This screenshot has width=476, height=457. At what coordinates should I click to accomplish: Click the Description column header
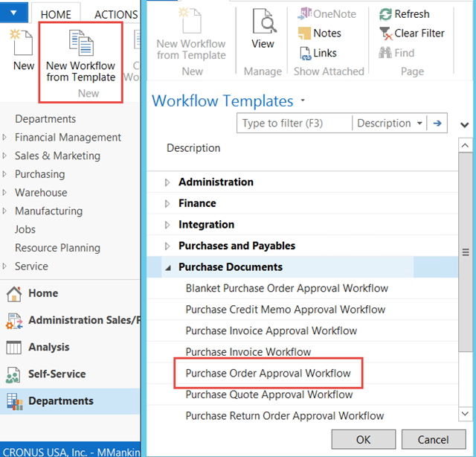[193, 148]
